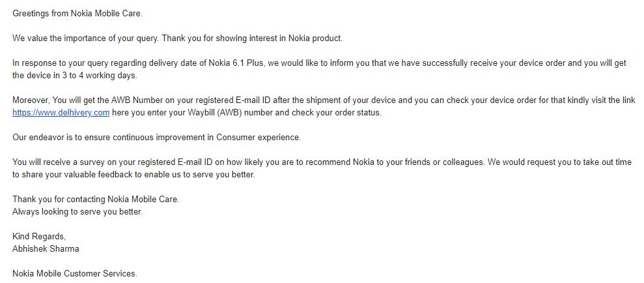Click the 'Always looking to serve you better' line
This screenshot has height=283, width=644.
(x=77, y=212)
